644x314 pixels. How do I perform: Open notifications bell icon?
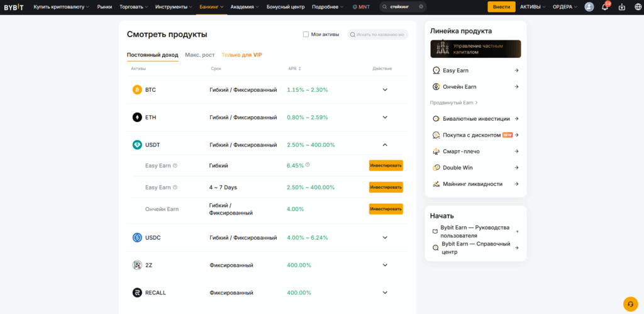click(605, 7)
